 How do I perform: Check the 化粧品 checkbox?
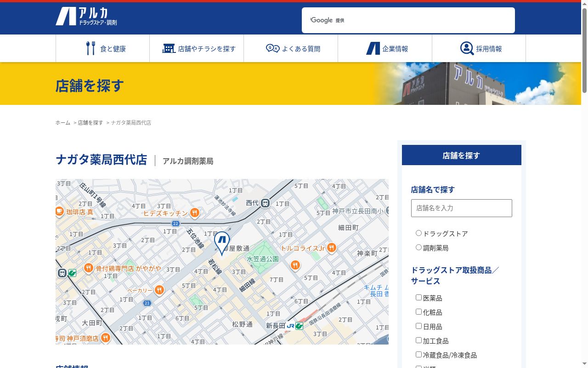(418, 312)
